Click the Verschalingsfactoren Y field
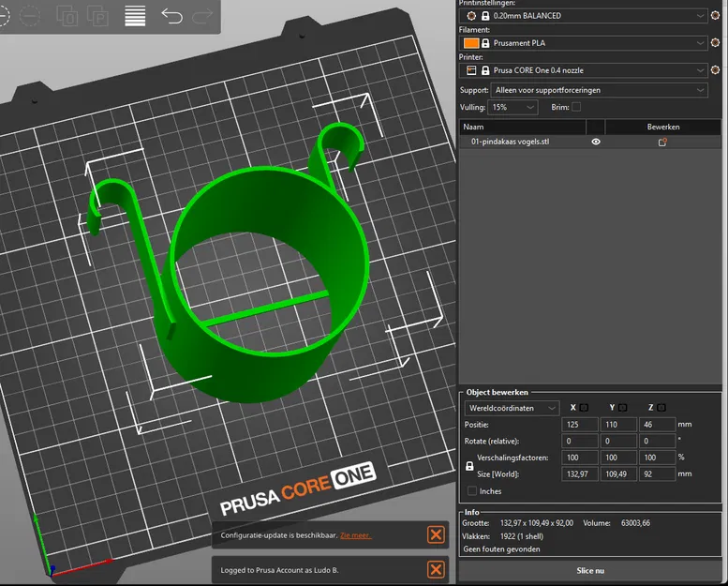 click(618, 458)
